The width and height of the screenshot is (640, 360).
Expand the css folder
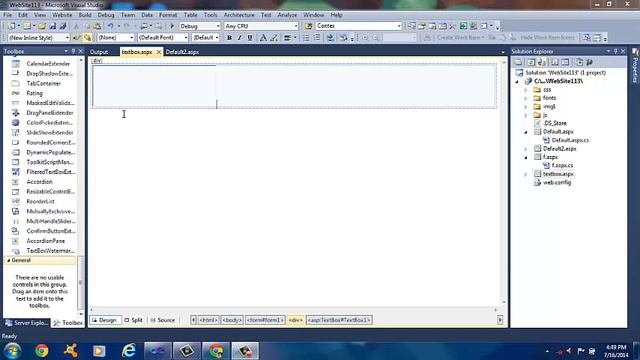pos(526,90)
